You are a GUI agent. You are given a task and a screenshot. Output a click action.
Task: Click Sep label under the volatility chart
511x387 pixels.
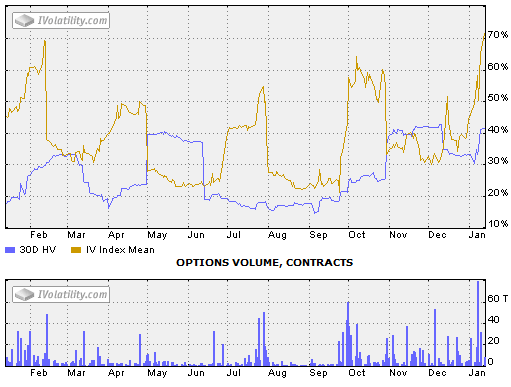tap(318, 235)
